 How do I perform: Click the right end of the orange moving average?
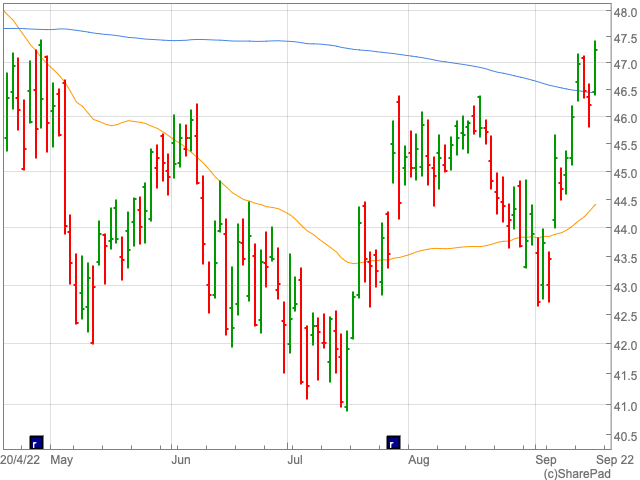click(595, 205)
